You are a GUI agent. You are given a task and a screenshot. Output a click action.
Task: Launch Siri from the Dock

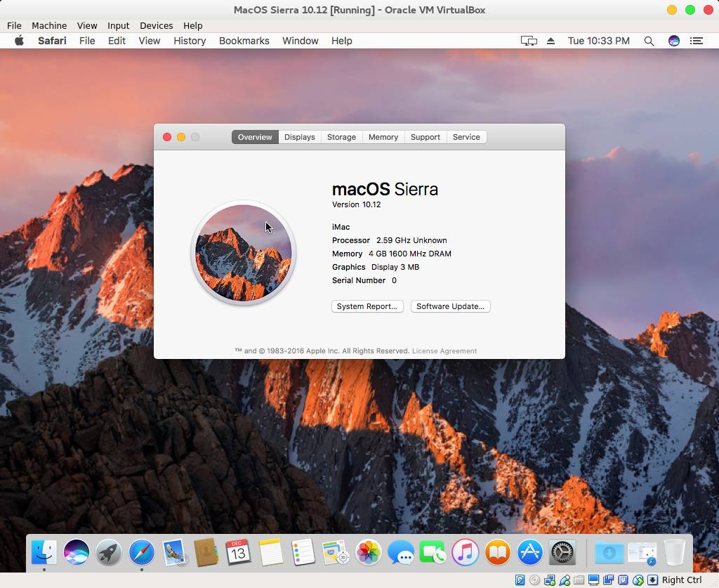tap(76, 551)
